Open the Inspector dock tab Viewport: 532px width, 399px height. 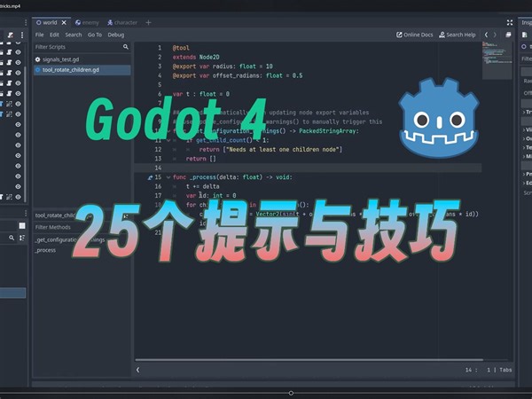coord(527,22)
